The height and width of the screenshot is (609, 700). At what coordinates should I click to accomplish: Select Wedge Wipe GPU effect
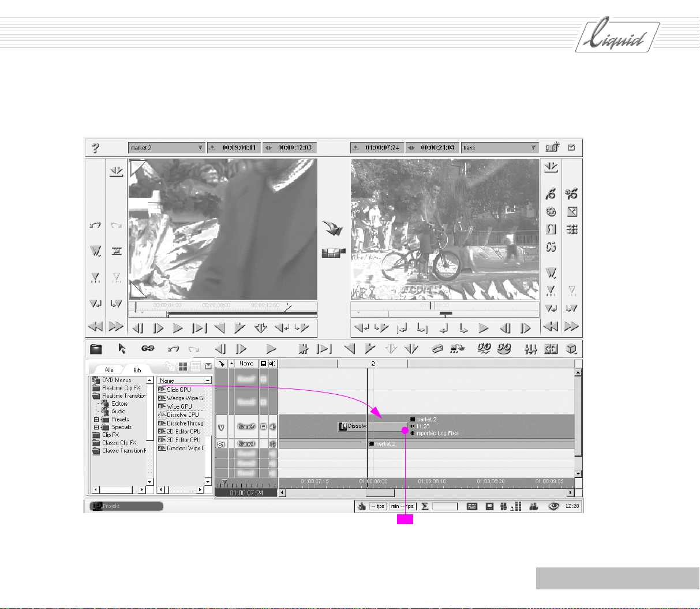click(x=181, y=398)
